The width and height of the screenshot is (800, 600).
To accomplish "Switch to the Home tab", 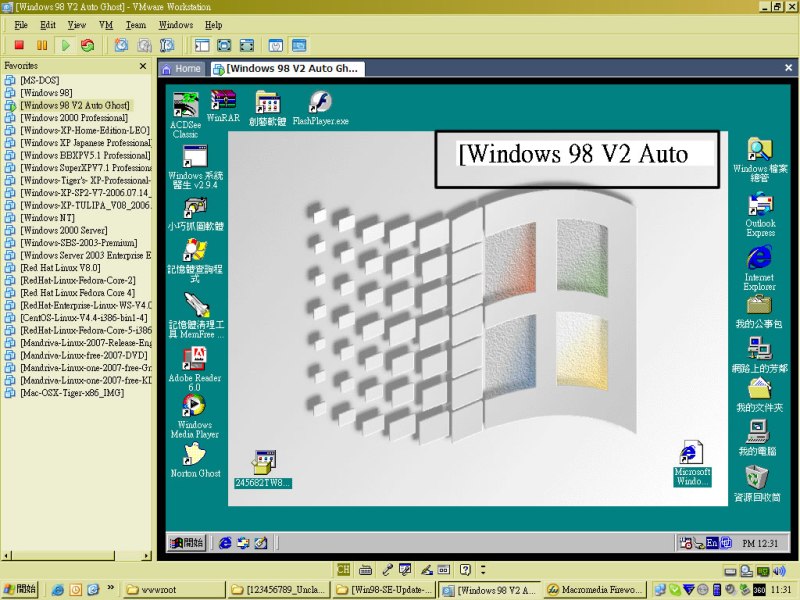I will (x=182, y=69).
